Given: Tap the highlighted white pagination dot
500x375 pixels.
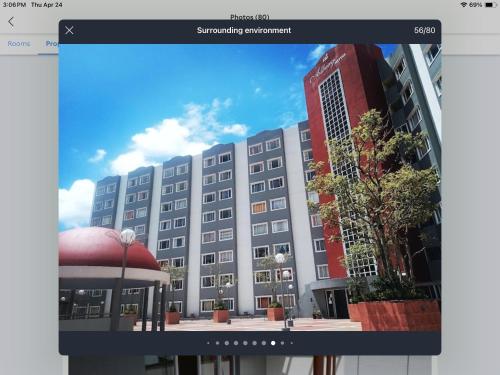Looking at the screenshot, I should pos(273,343).
